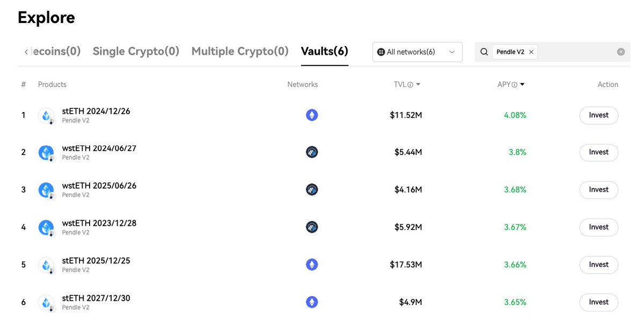Click Arbitrum network icon for wstETH 2023/12/28

(x=312, y=227)
